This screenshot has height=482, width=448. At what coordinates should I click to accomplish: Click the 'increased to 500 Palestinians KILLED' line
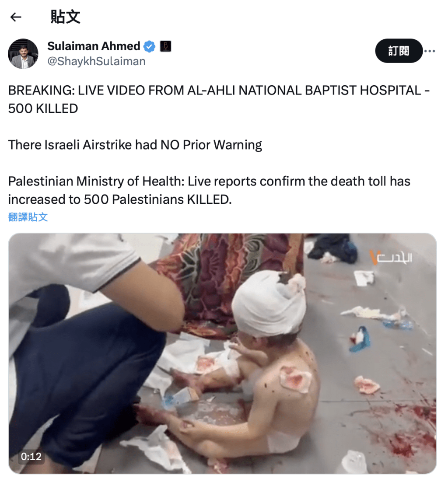(120, 199)
